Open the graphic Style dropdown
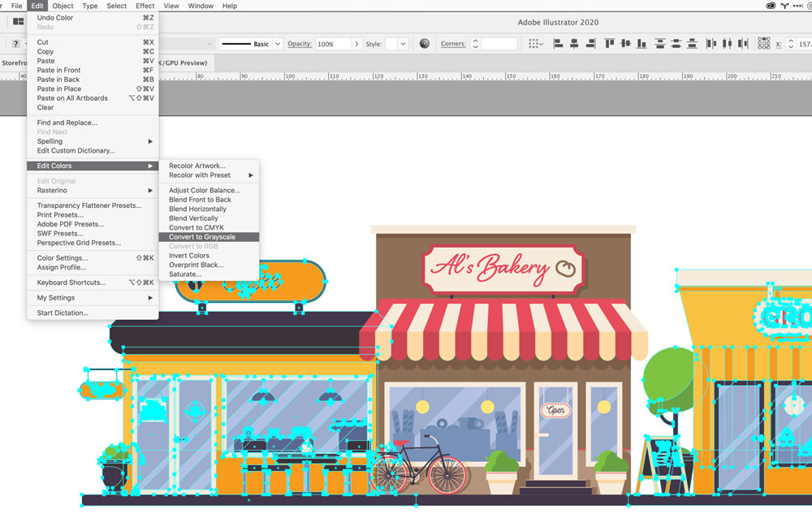Image resolution: width=812 pixels, height=527 pixels. tap(404, 44)
